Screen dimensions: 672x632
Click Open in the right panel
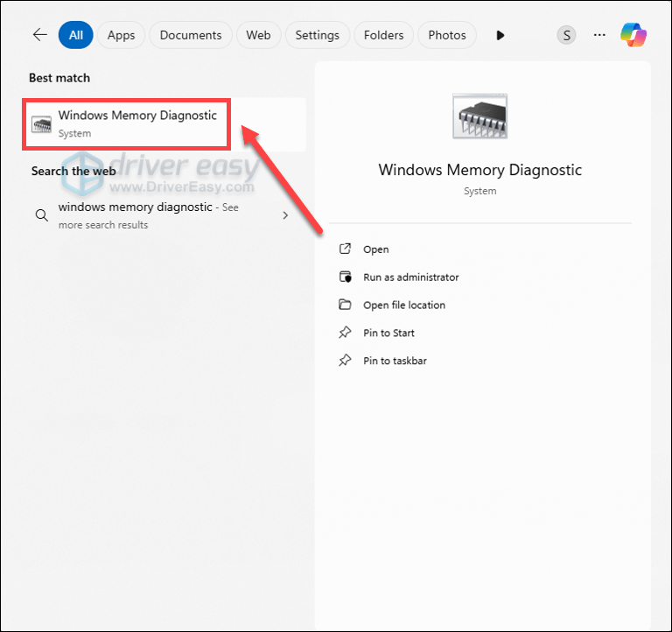(375, 249)
